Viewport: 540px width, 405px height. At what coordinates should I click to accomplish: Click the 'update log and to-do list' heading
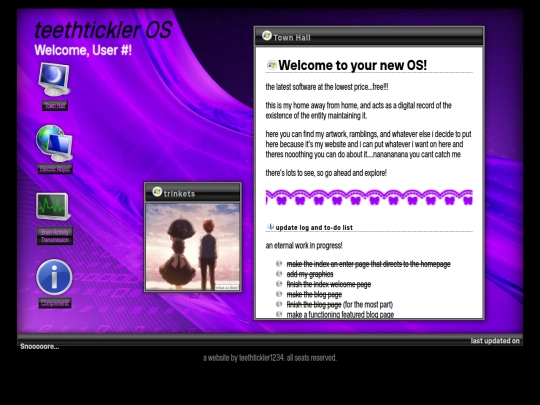(314, 228)
